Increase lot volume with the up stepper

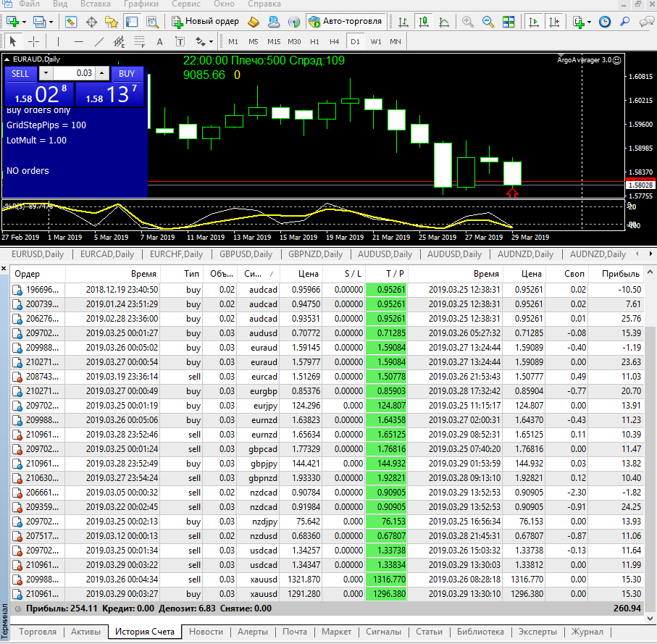[x=101, y=73]
